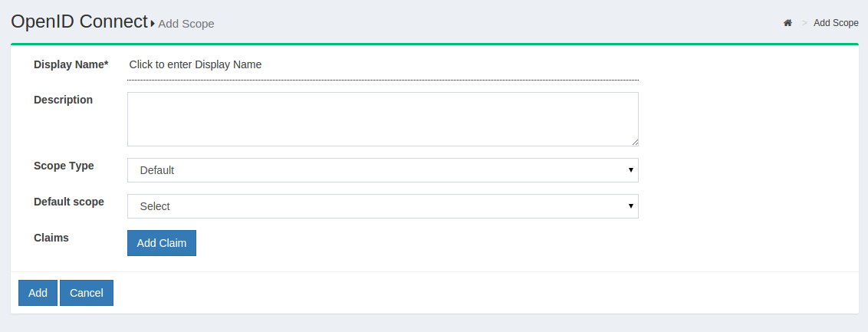The width and height of the screenshot is (868, 332).
Task: Click the Scope Type label
Action: 64,166
